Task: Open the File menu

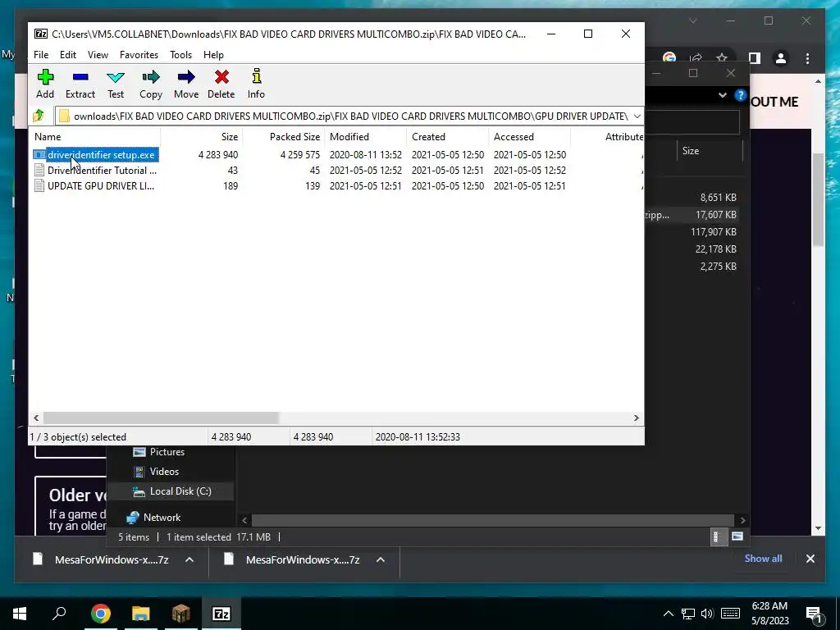Action: pyautogui.click(x=41, y=55)
